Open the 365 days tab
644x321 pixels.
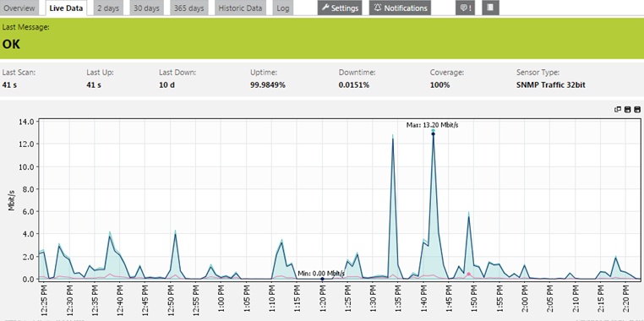[189, 8]
